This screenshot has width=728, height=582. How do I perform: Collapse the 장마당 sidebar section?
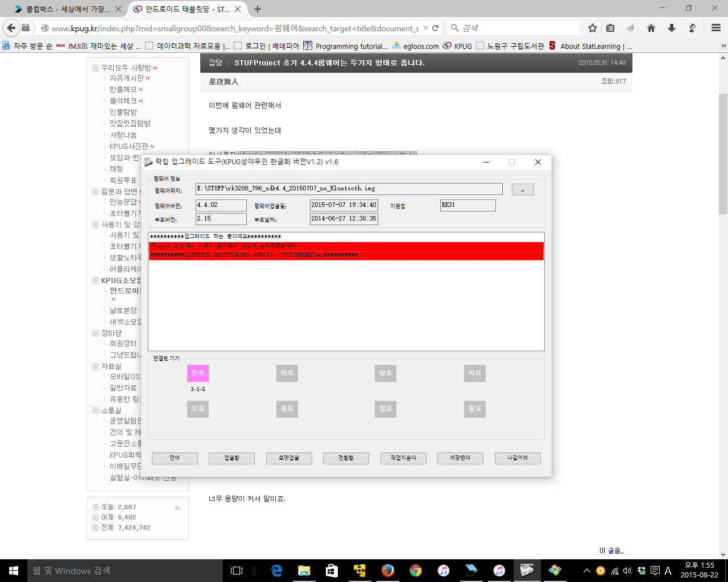96,333
